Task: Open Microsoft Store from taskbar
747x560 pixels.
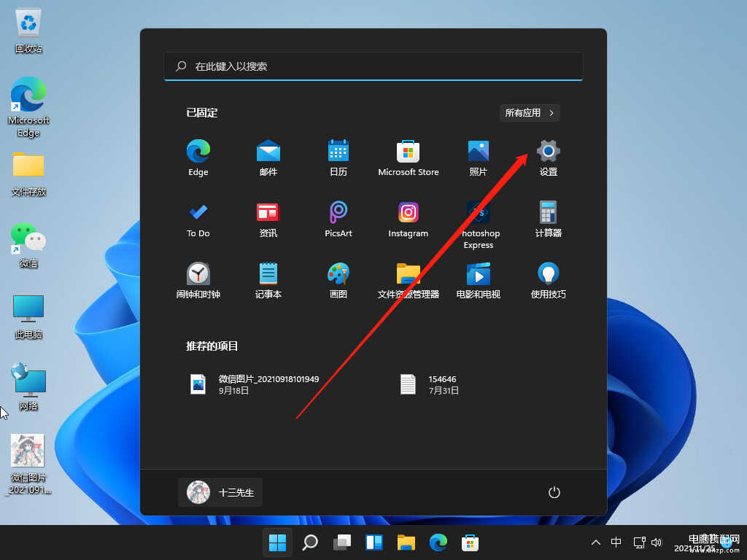Action: 470,542
